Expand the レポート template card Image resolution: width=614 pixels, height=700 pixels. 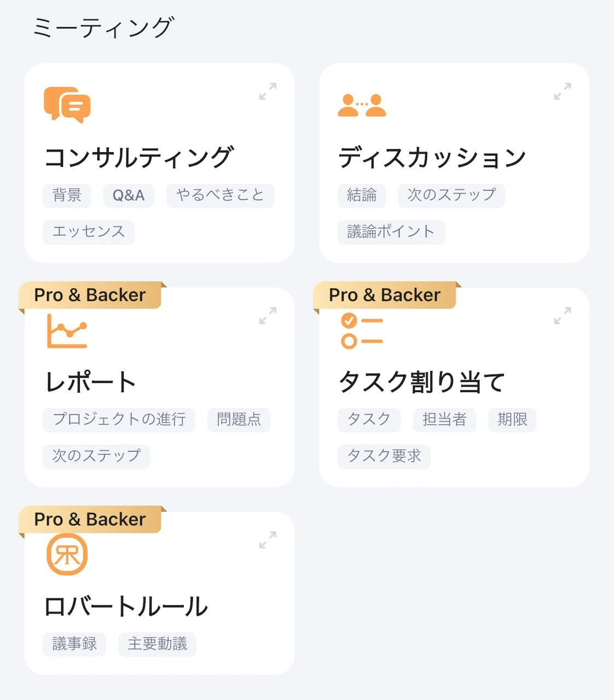[268, 316]
